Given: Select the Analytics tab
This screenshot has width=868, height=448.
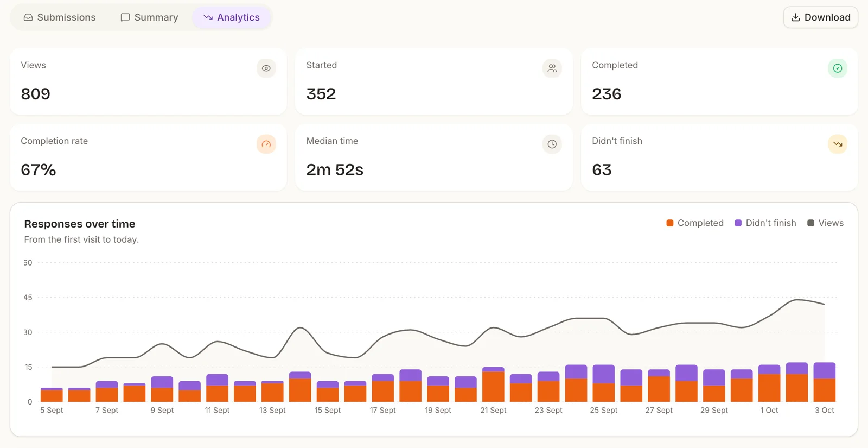Looking at the screenshot, I should pos(232,17).
